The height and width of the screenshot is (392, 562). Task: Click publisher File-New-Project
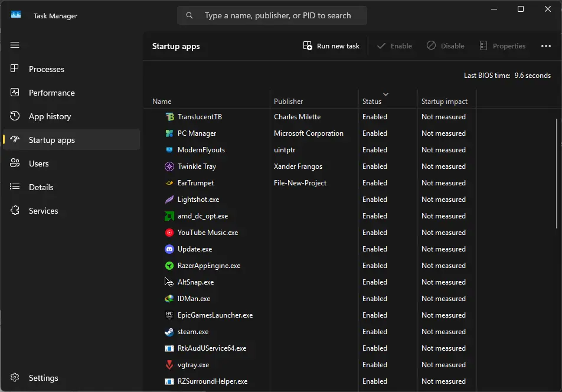pyautogui.click(x=300, y=183)
